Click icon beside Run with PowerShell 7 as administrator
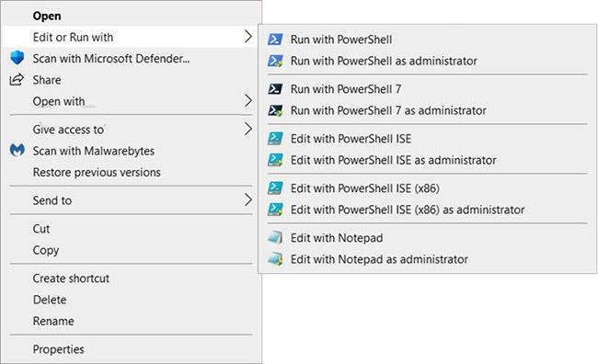Screen dimensions: 598x364 click(275, 110)
